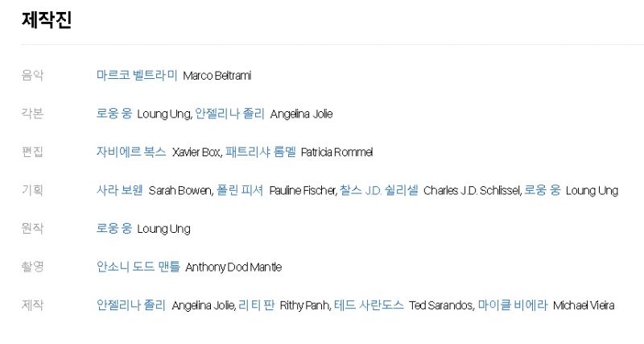Click the 촬영 row label
The image size is (644, 344).
32,267
